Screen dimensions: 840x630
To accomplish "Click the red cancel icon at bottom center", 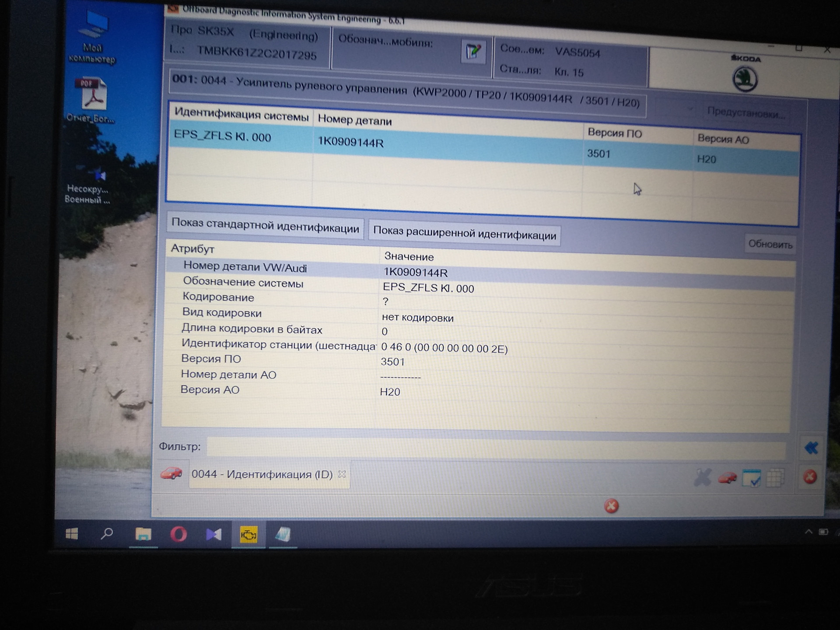I will (611, 506).
